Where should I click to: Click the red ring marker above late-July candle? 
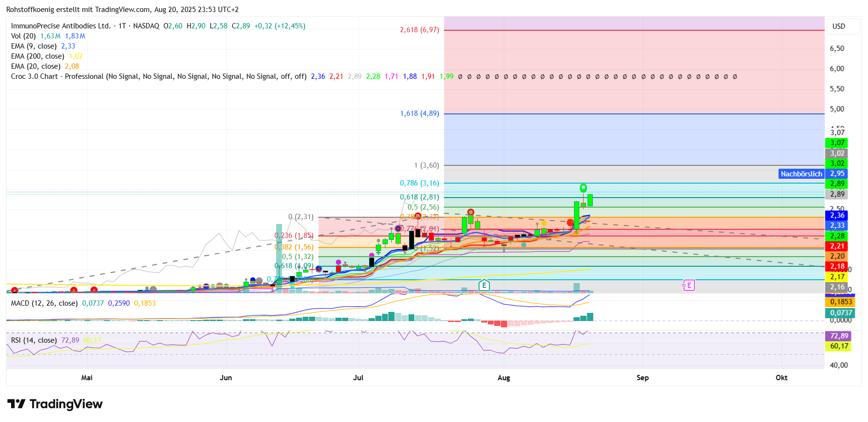pyautogui.click(x=471, y=212)
